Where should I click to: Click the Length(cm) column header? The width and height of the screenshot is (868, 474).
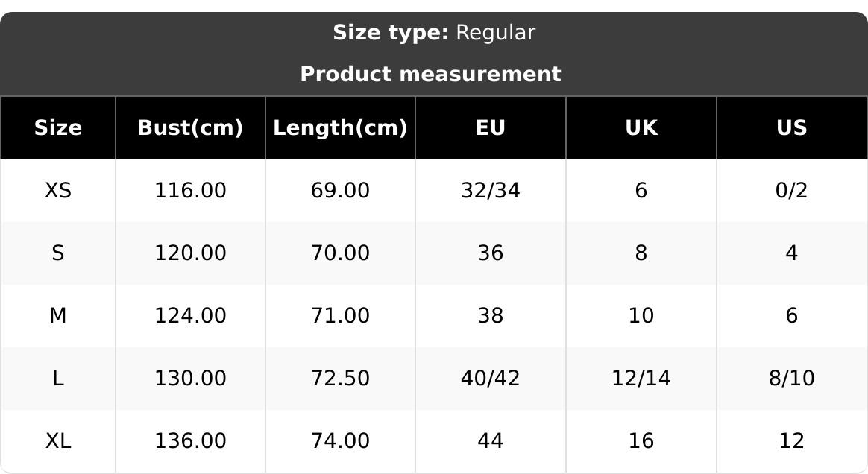[x=340, y=128]
